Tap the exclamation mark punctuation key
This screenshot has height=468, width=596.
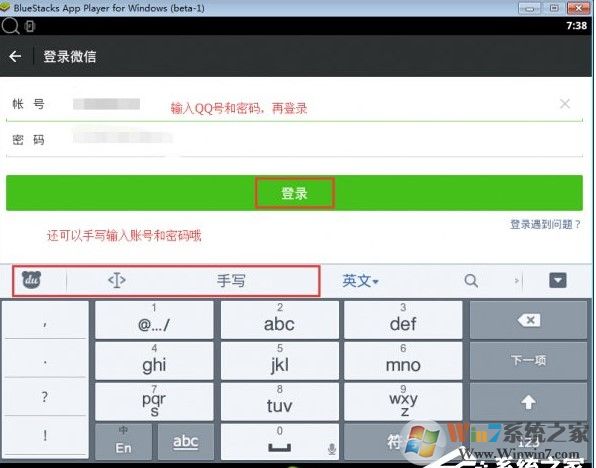pos(45,435)
